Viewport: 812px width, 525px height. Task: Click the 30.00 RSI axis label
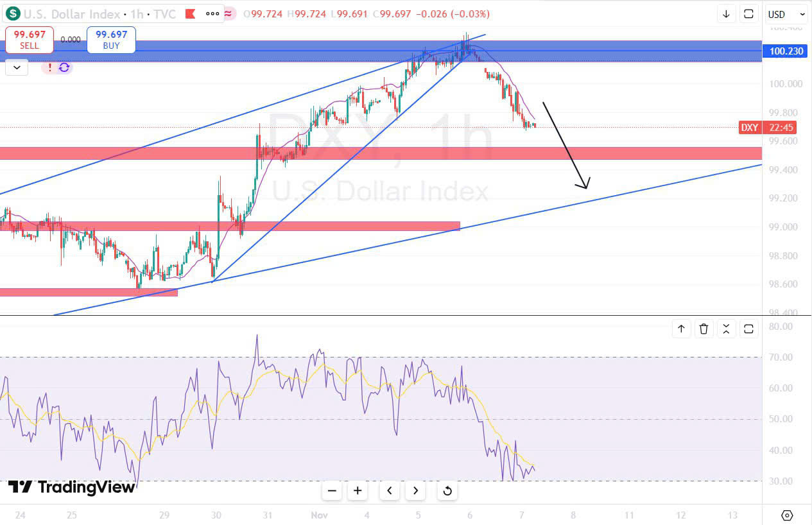pyautogui.click(x=781, y=481)
